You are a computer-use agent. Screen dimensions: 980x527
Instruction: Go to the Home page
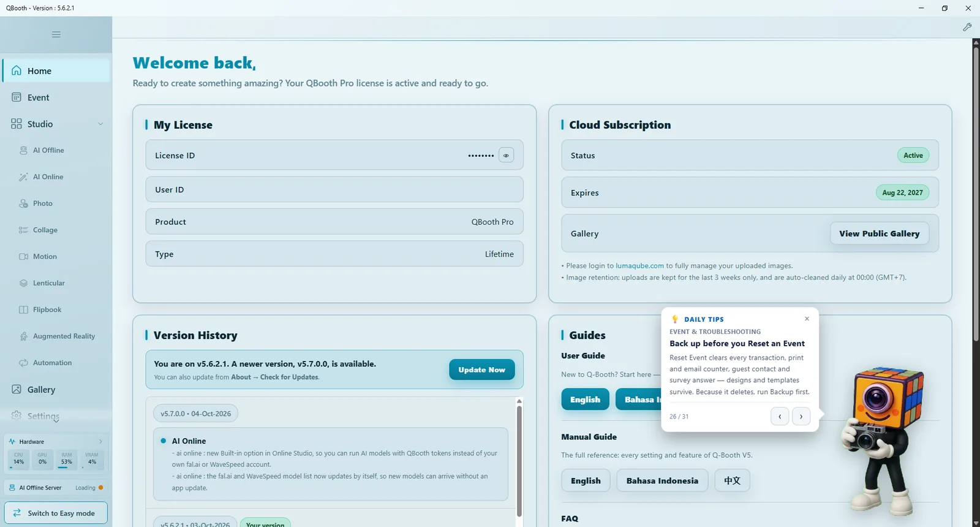coord(56,70)
